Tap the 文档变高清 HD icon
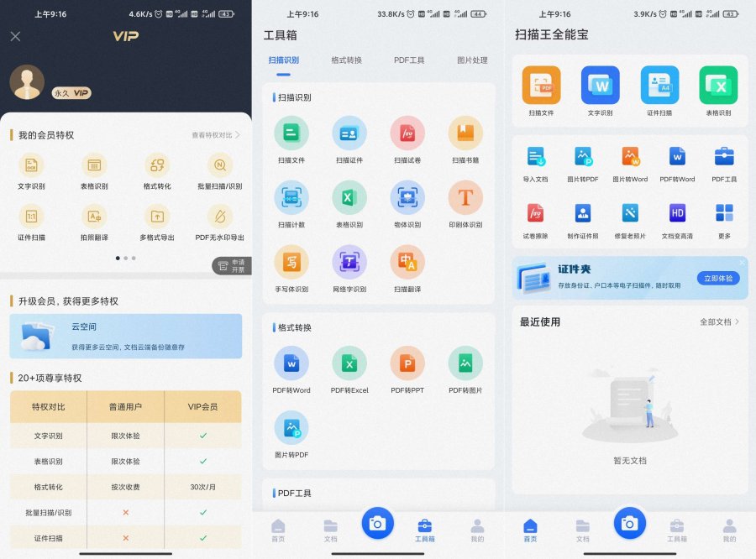Viewport: 756px width, 559px height. 677,213
